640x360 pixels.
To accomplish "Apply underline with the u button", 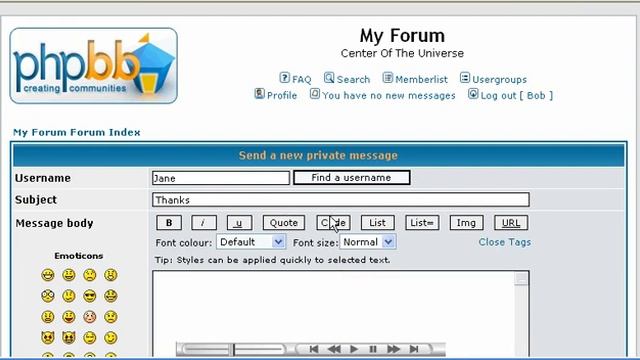I will pos(239,223).
